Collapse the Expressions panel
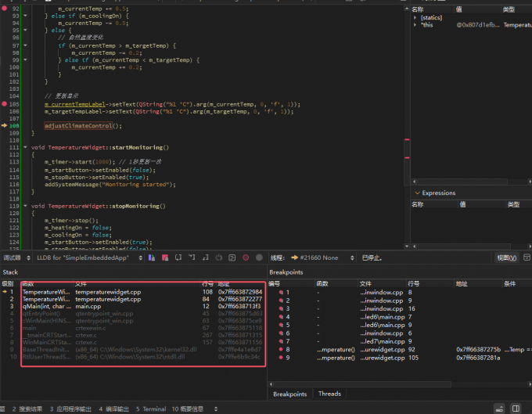532x414 pixels. 417,193
